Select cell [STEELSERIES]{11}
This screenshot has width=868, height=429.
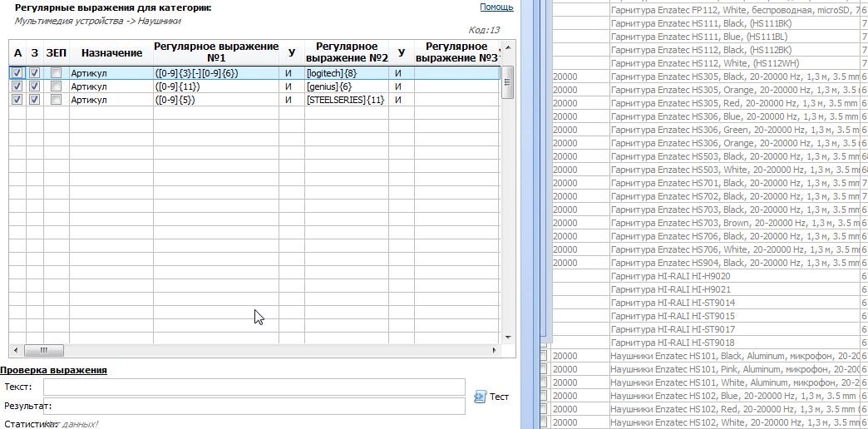pyautogui.click(x=347, y=100)
